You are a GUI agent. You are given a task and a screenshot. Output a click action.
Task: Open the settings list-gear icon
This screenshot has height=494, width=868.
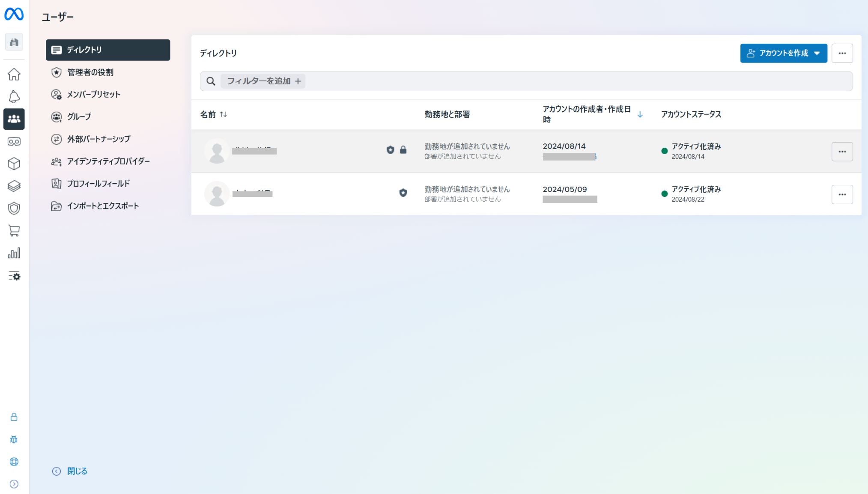click(14, 276)
